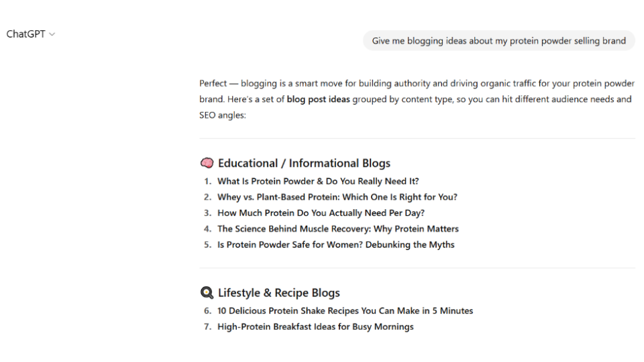Image resolution: width=644 pixels, height=362 pixels.
Task: Click "Is Protein Powder Safe for Women" item
Action: point(335,245)
